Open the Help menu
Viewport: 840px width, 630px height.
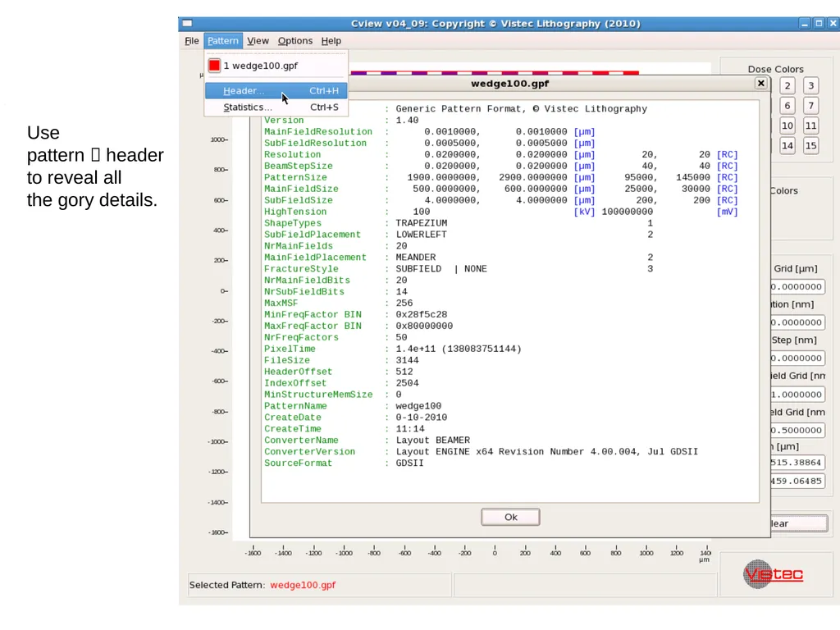point(331,41)
